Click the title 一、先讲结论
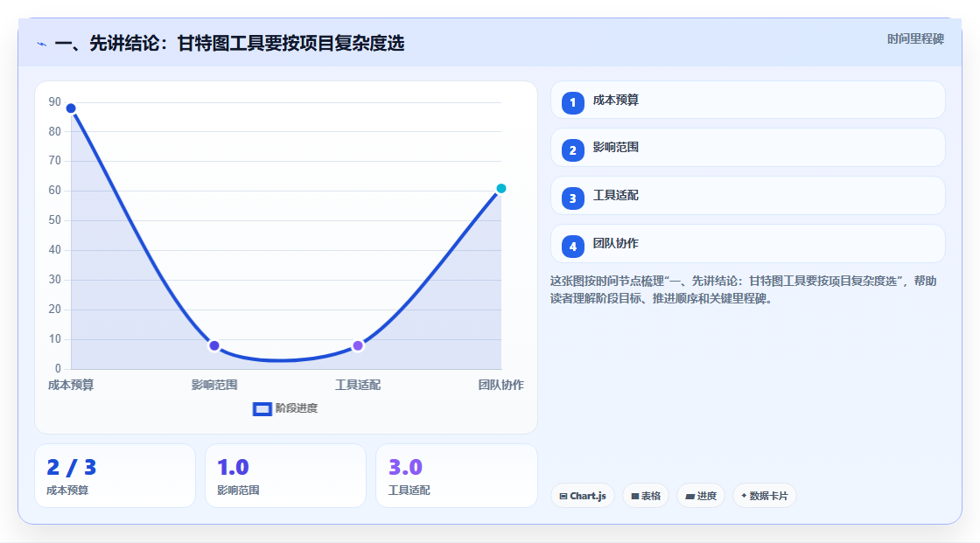Image resolution: width=980 pixels, height=543 pixels. tap(229, 44)
